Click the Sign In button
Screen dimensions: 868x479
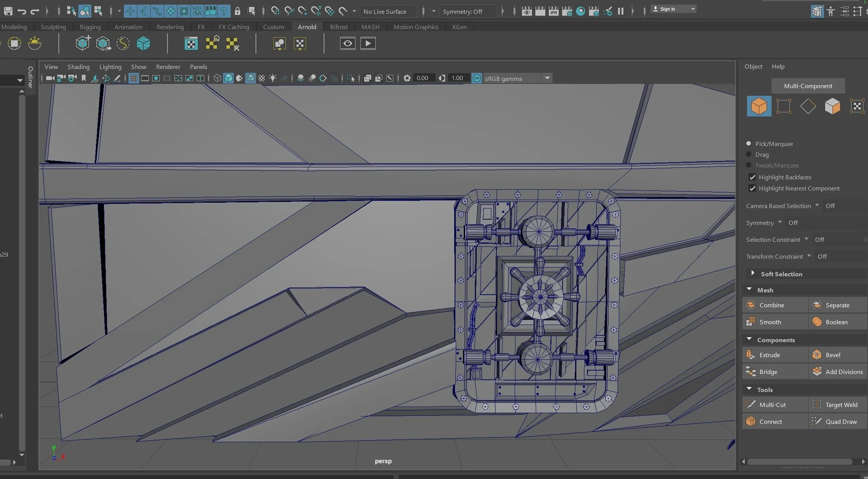pos(667,9)
